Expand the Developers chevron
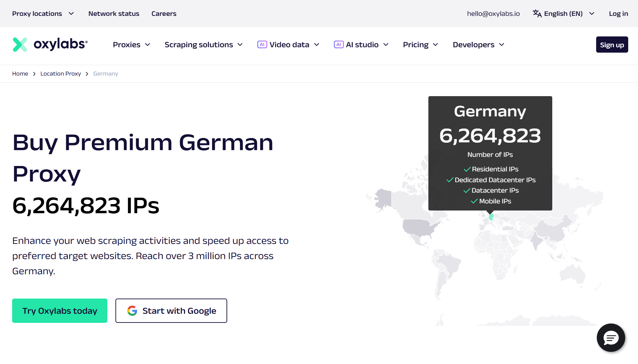 click(502, 45)
